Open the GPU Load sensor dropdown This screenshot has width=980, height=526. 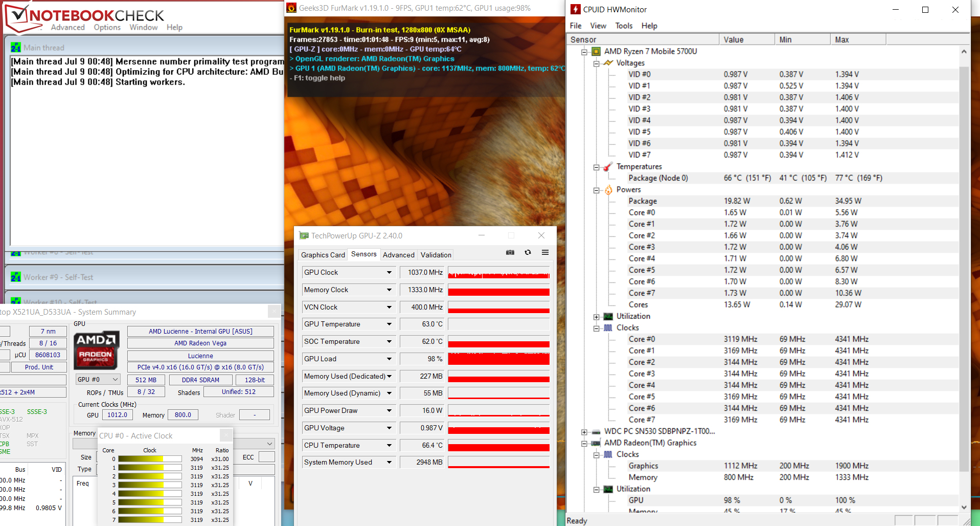tap(389, 359)
